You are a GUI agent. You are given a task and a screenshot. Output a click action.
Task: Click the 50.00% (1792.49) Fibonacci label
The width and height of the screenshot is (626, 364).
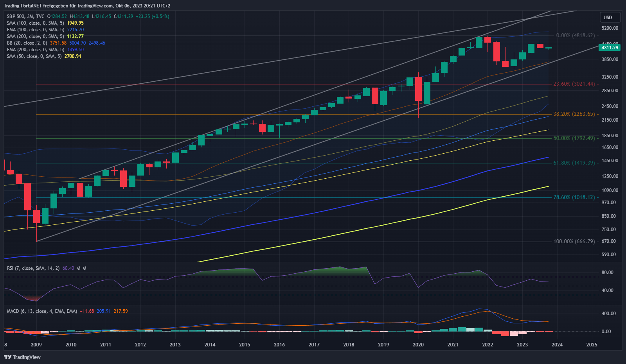click(574, 138)
